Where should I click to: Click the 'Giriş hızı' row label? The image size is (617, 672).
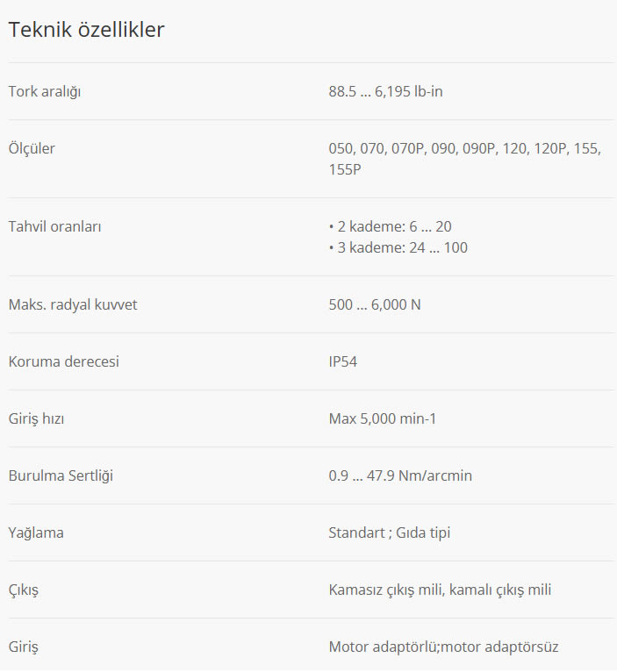tap(36, 418)
